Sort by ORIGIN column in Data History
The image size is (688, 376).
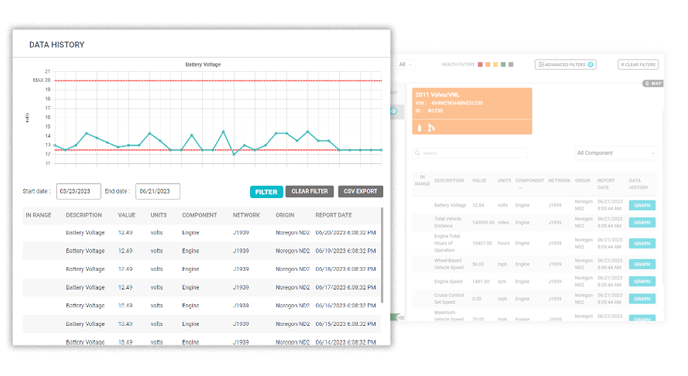pyautogui.click(x=285, y=215)
